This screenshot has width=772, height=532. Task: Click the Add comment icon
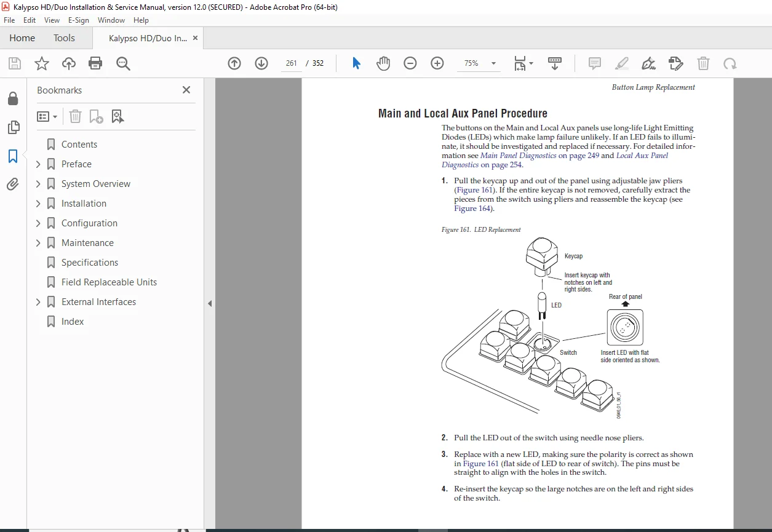[595, 63]
